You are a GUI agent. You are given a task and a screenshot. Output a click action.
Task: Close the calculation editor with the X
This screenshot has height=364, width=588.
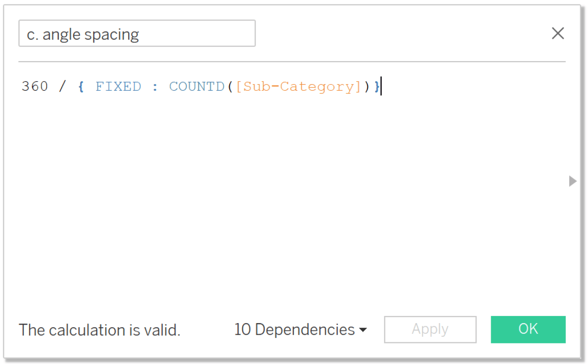pyautogui.click(x=557, y=33)
